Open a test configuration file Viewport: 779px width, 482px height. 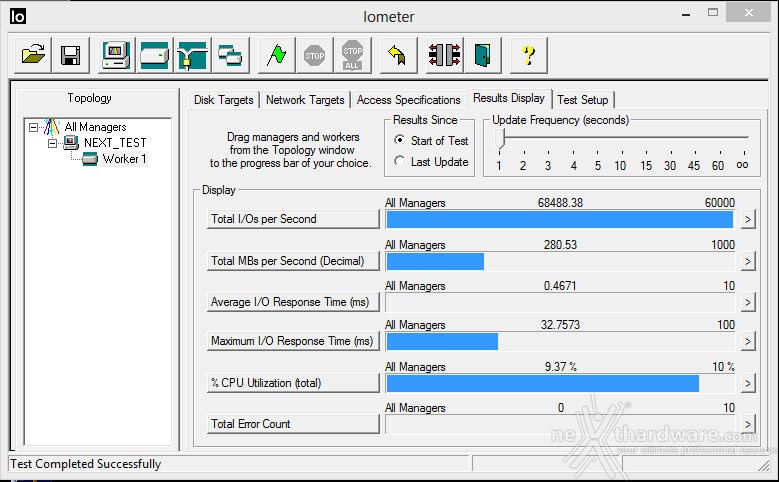pyautogui.click(x=33, y=55)
